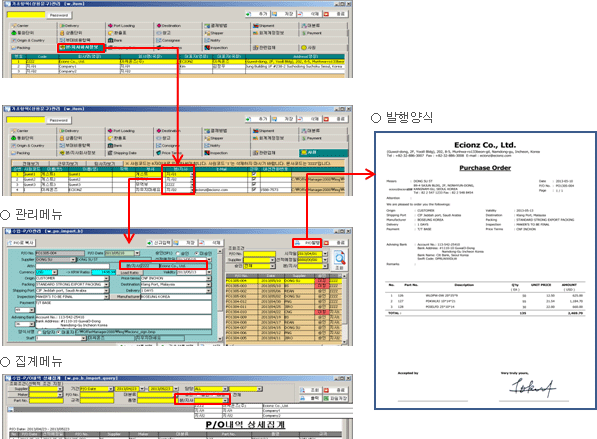
Task: Open the P/O Date calendar dropdown
Action: point(137,253)
